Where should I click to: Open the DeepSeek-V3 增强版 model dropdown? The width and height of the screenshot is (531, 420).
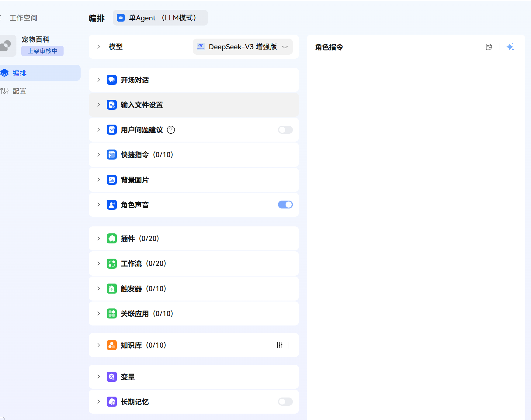pos(243,47)
